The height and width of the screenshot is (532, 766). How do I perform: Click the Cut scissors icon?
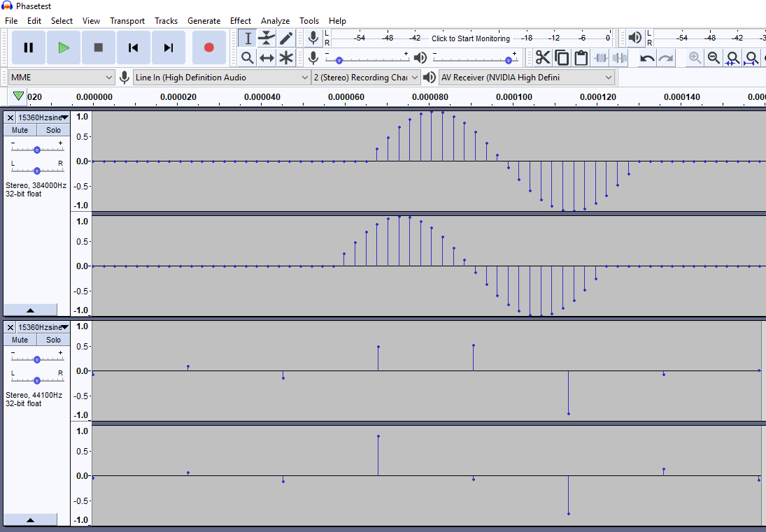pos(543,58)
